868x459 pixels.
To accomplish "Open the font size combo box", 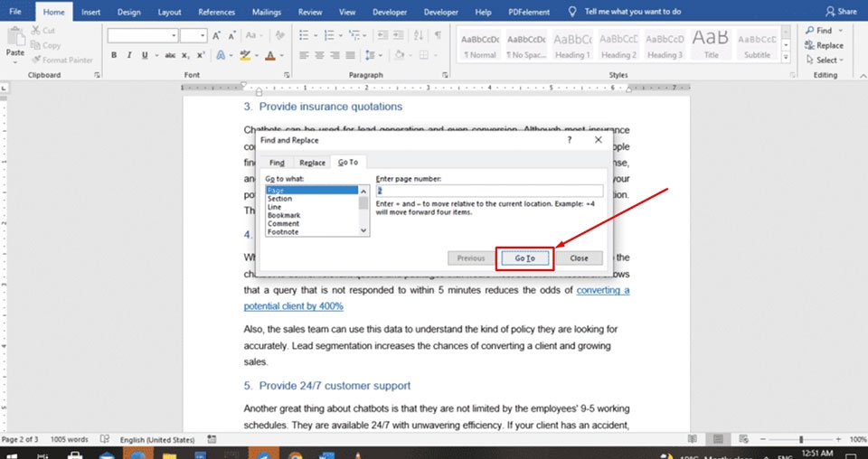I will [193, 36].
